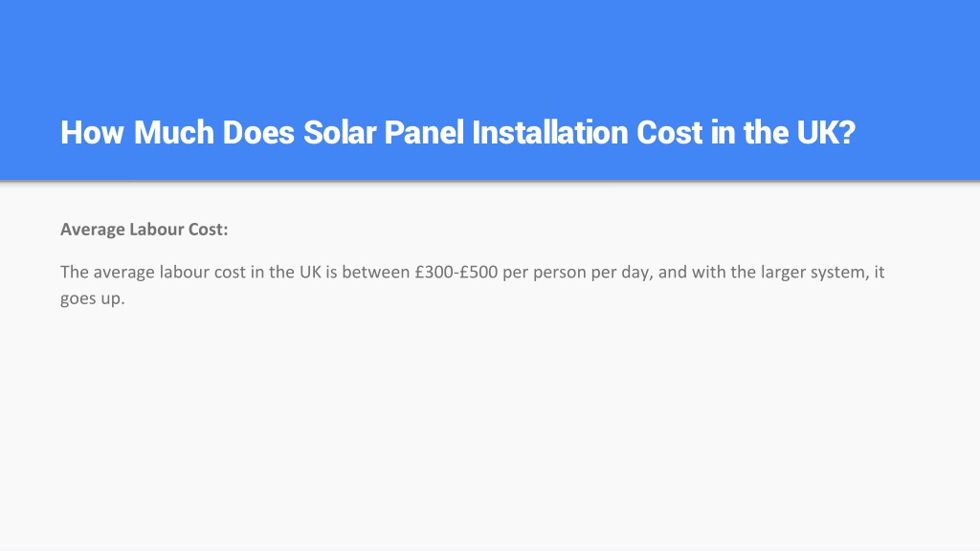
Task: Click the word 'UK?' in the title
Action: tap(826, 132)
